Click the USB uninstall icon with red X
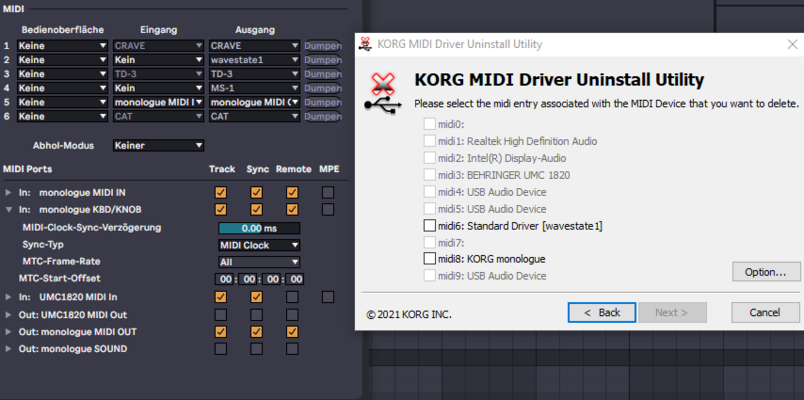This screenshot has height=400, width=804. 383,92
